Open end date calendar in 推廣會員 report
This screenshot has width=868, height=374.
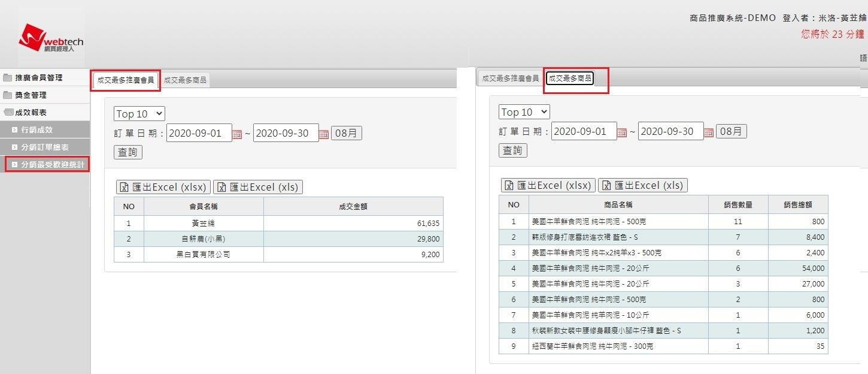pos(324,134)
